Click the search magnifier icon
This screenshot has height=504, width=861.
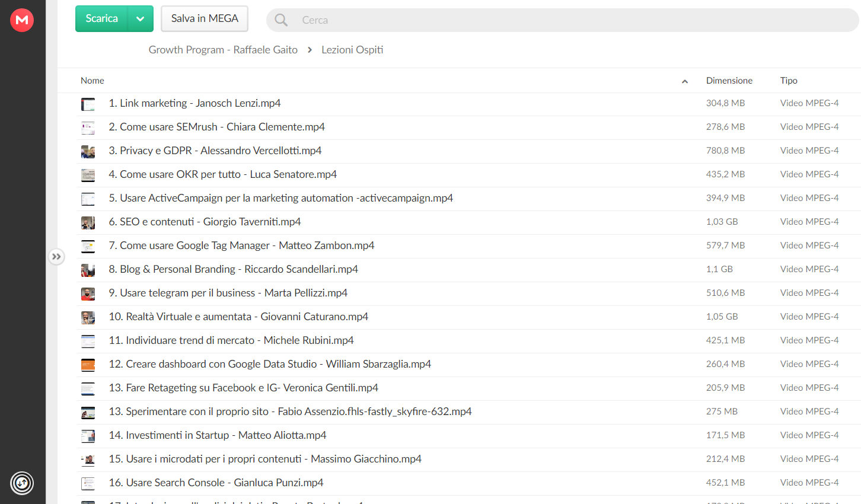pyautogui.click(x=281, y=20)
